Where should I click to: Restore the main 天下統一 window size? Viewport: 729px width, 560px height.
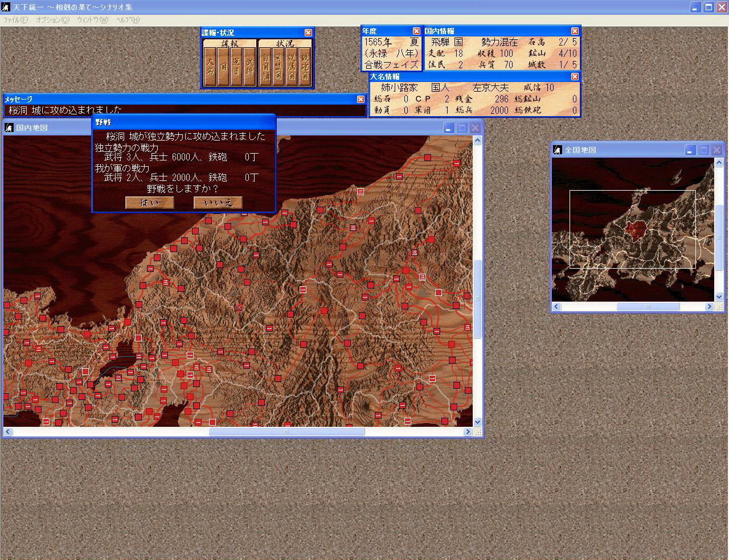[x=708, y=7]
